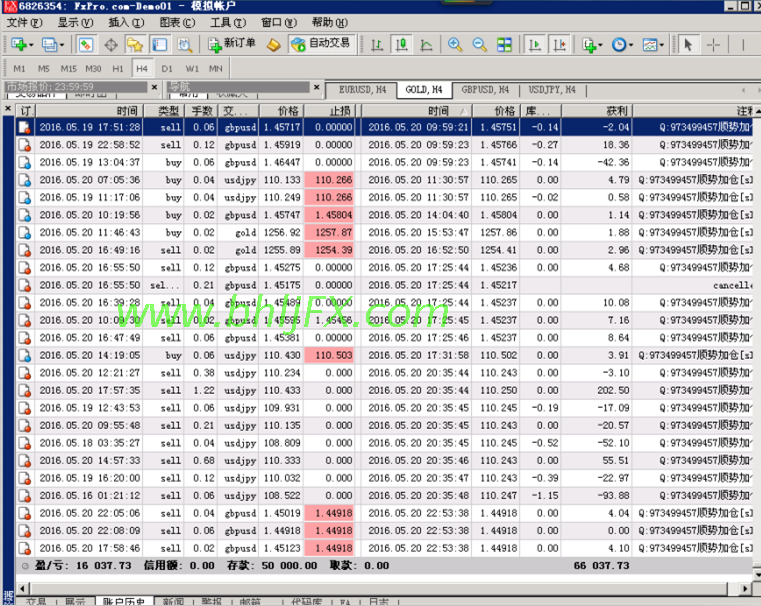Launch MetaEditor yellow book icon
The height and width of the screenshot is (606, 761).
[274, 45]
